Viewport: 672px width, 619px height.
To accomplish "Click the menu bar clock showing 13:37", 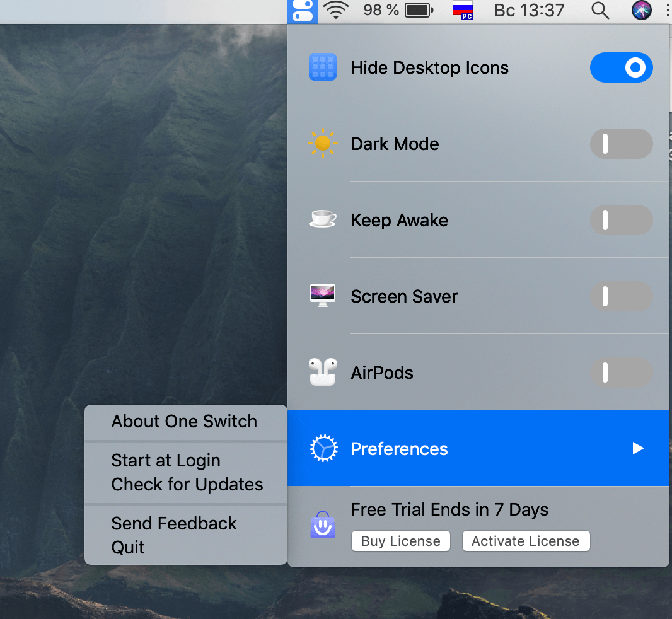I will click(x=530, y=10).
